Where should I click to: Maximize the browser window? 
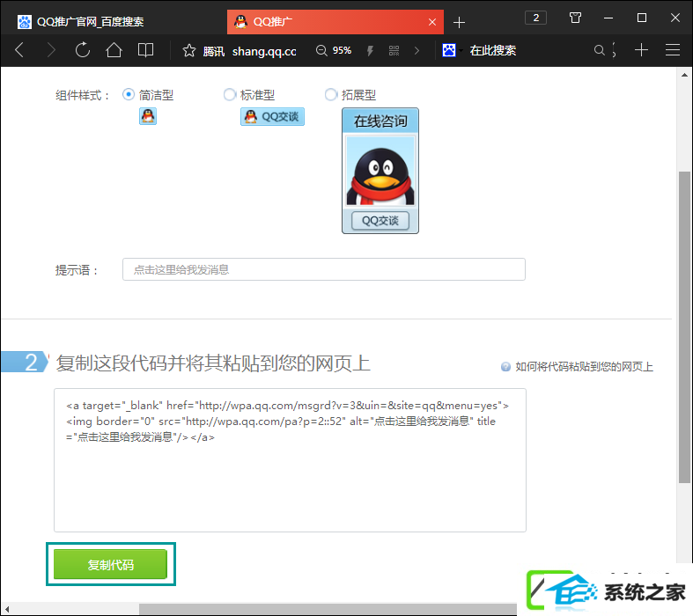coord(641,18)
